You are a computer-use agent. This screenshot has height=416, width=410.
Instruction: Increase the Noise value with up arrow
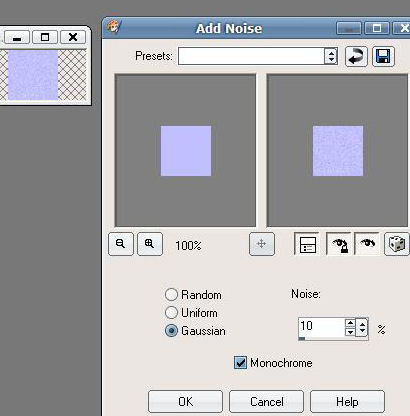tap(350, 323)
